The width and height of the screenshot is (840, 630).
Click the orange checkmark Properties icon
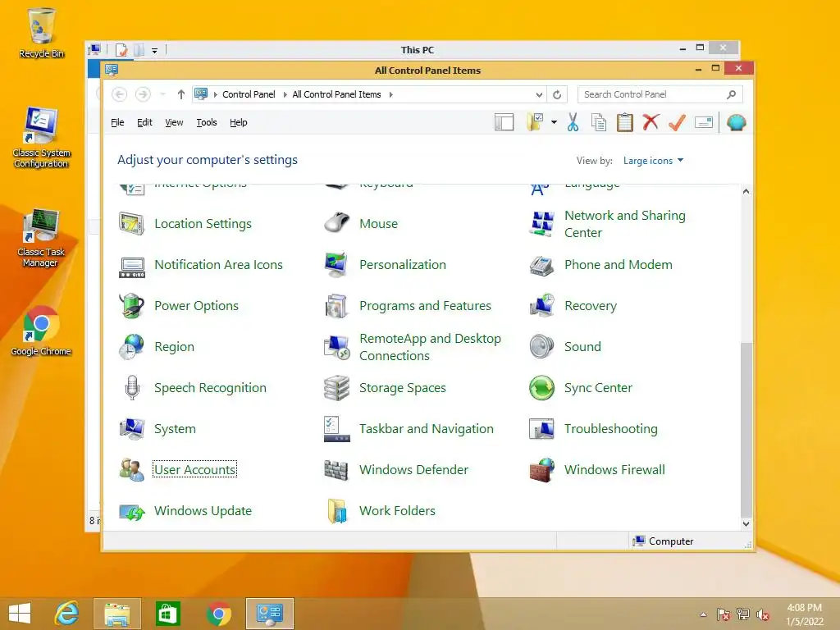(677, 122)
